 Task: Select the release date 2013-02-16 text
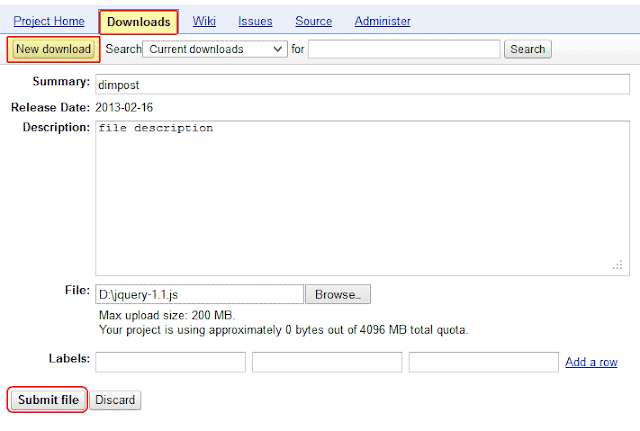coord(124,107)
